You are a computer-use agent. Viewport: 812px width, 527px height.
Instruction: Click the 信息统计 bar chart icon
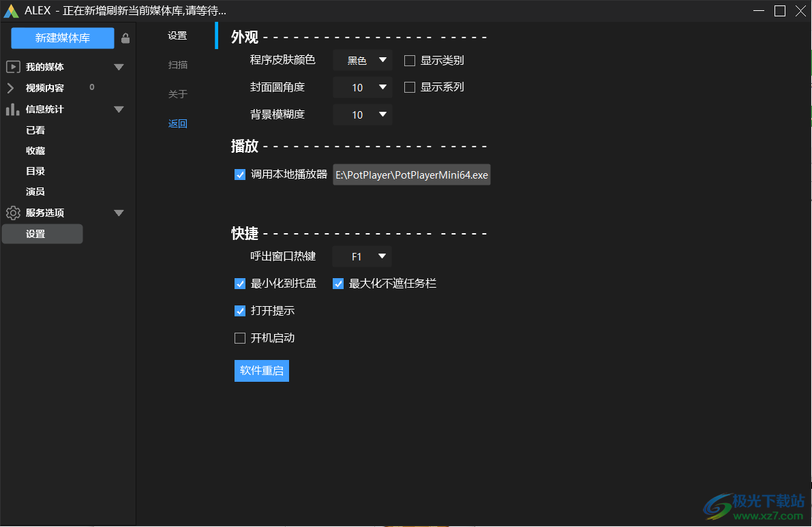coord(12,109)
